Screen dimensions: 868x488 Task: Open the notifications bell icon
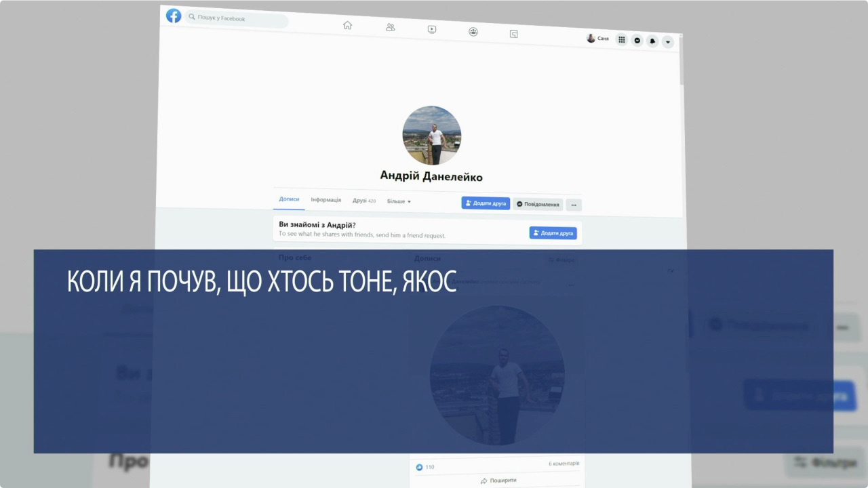pyautogui.click(x=652, y=41)
